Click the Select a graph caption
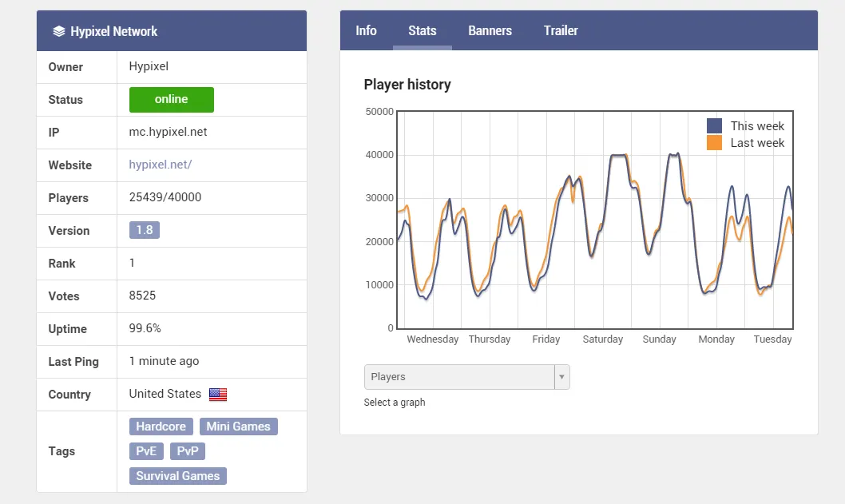Screen dimensions: 845x504 point(395,402)
